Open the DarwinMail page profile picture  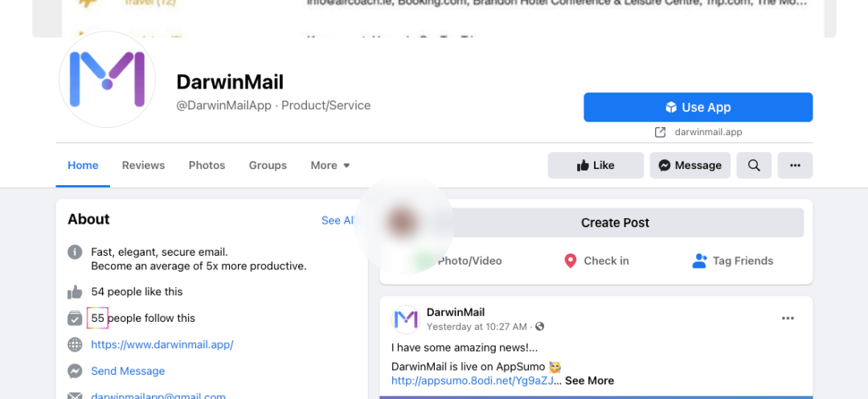pyautogui.click(x=107, y=80)
